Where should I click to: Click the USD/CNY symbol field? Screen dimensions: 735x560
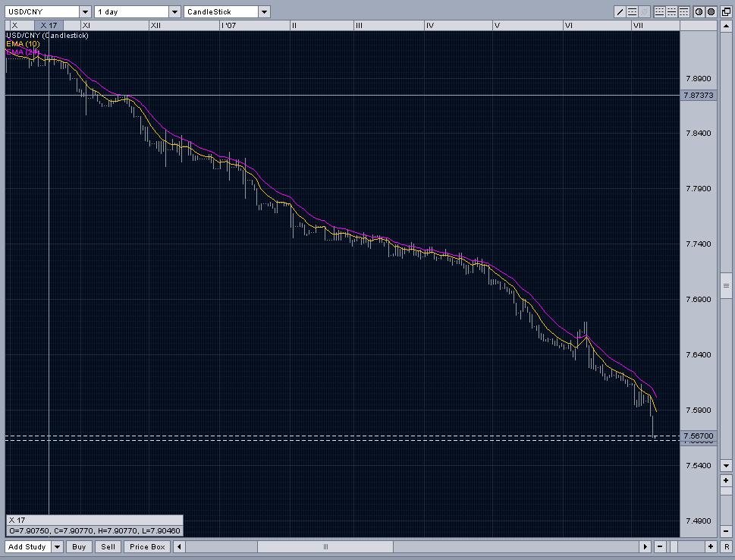pos(42,11)
